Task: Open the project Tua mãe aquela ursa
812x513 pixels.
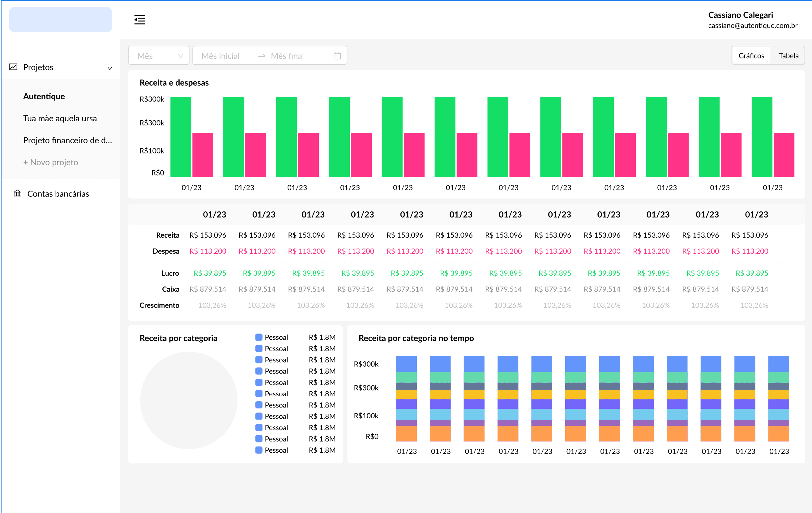Action: click(60, 118)
